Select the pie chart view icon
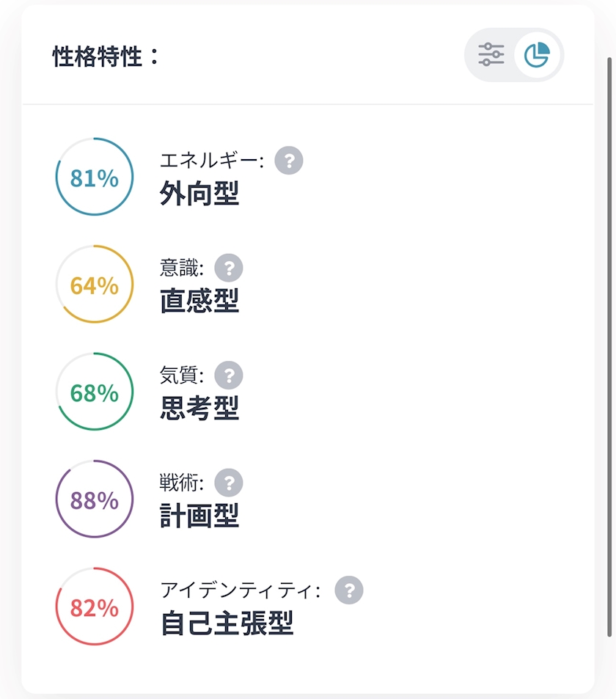 (x=537, y=55)
